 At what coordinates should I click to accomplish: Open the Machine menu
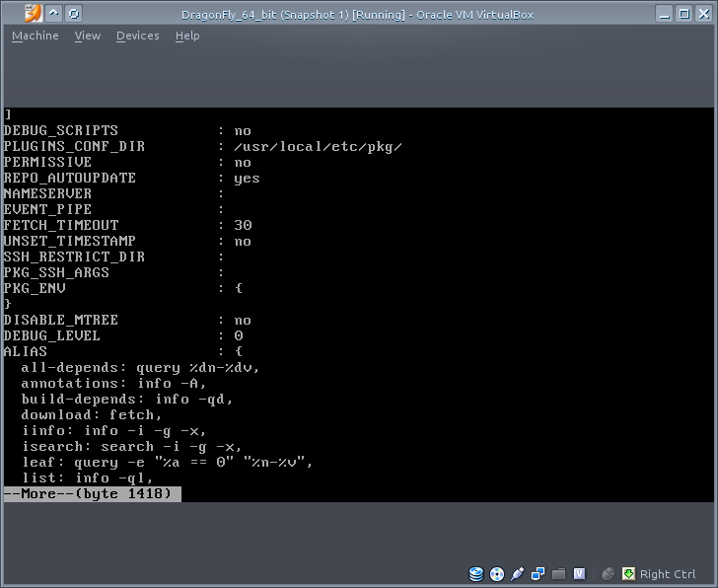point(35,36)
